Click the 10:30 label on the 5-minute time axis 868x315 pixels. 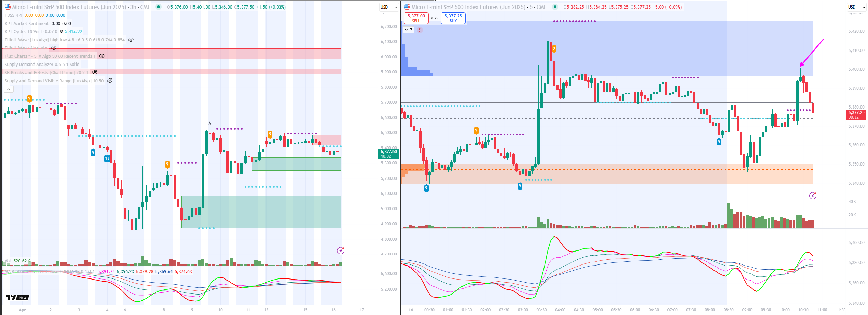[x=803, y=310]
